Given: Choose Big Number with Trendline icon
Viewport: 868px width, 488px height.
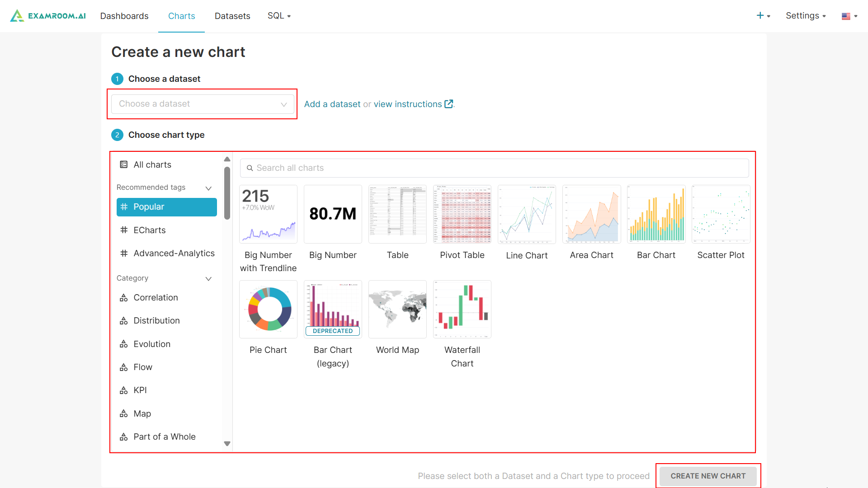Looking at the screenshot, I should 268,214.
